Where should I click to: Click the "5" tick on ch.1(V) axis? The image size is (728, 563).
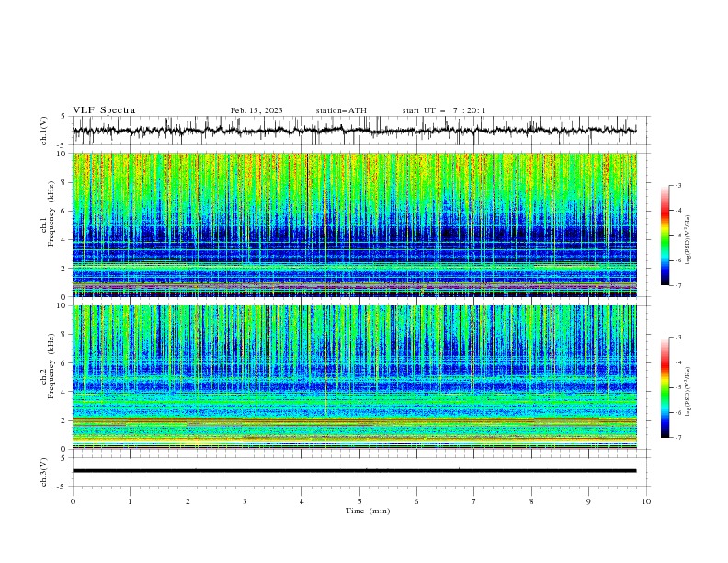[63, 117]
